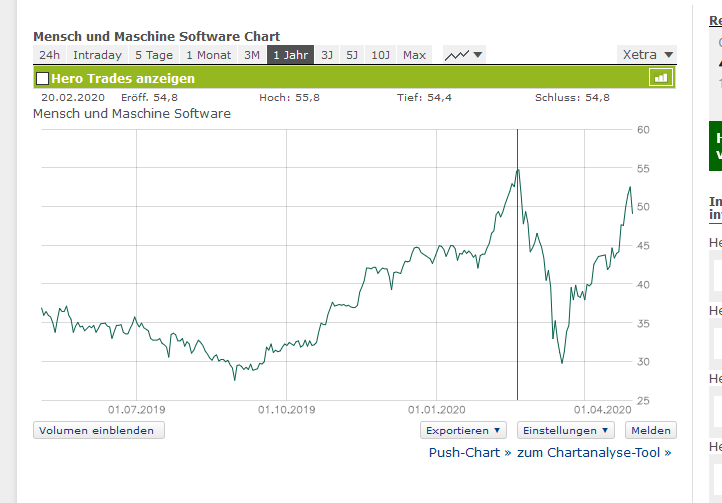Select the 3M tab
The width and height of the screenshot is (722, 503).
pos(252,55)
